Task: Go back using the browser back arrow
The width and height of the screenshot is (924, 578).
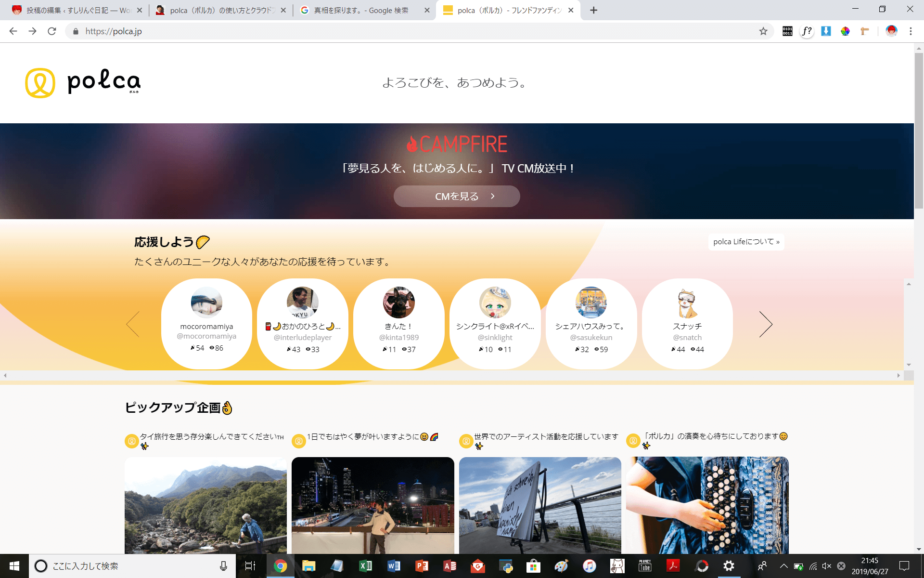Action: [x=13, y=31]
